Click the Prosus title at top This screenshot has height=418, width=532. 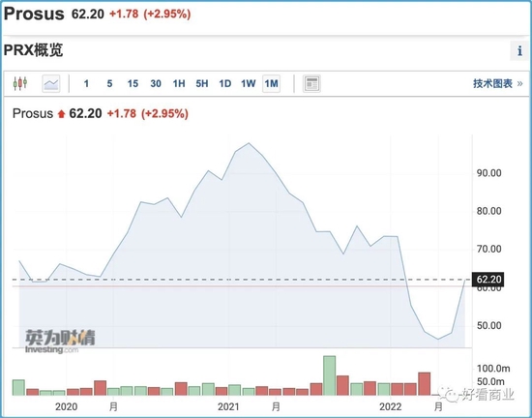click(34, 14)
